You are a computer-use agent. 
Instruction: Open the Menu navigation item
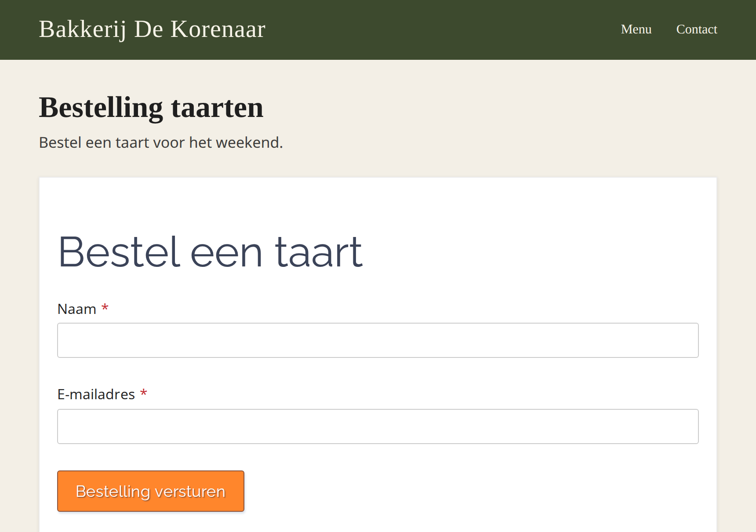click(636, 29)
